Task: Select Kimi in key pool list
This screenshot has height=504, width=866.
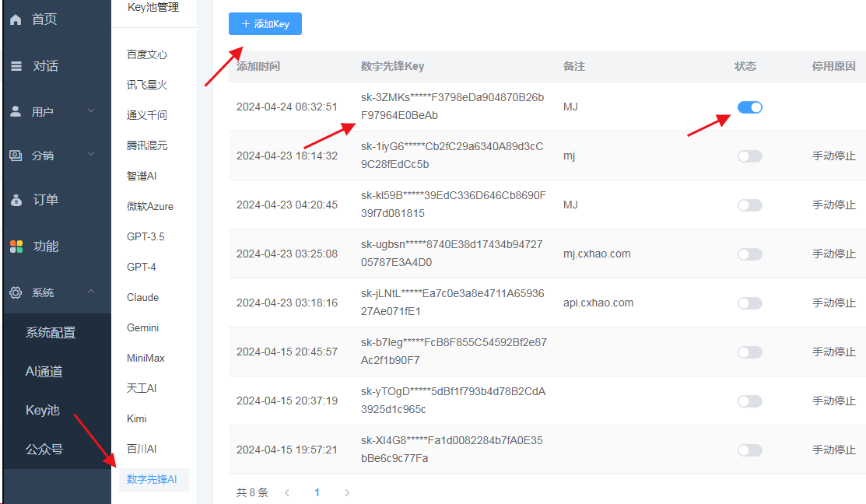Action: pyautogui.click(x=136, y=419)
